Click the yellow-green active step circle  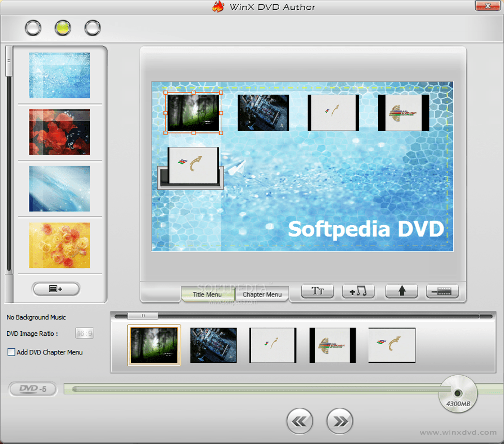pos(63,28)
